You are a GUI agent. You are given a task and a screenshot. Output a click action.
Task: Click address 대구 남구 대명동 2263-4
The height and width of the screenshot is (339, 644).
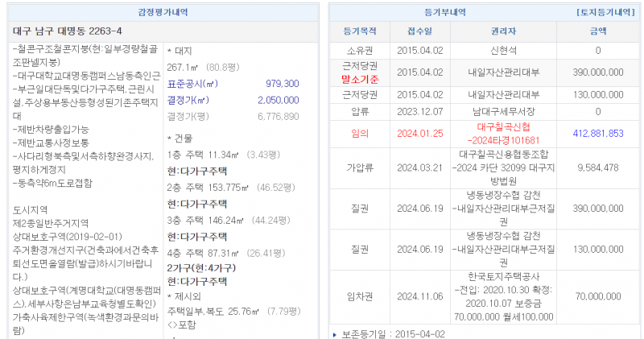coord(68,31)
